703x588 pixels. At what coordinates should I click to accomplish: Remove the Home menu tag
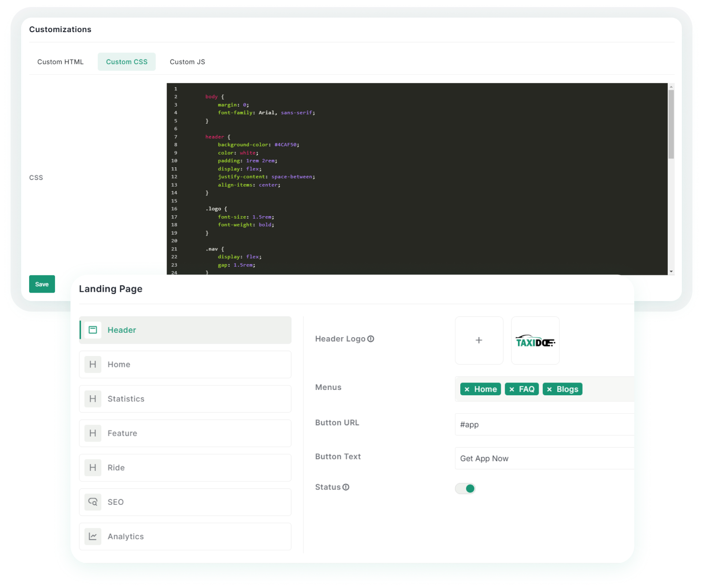pyautogui.click(x=467, y=390)
